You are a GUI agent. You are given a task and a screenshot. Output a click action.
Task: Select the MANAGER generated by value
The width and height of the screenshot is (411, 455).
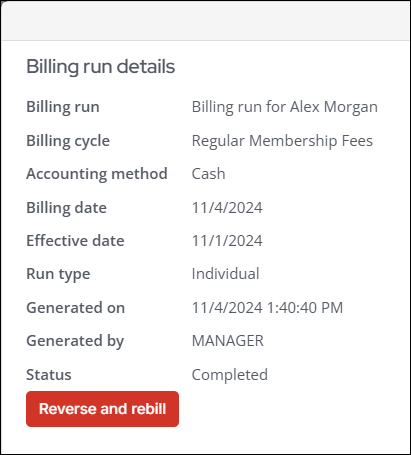click(x=228, y=341)
